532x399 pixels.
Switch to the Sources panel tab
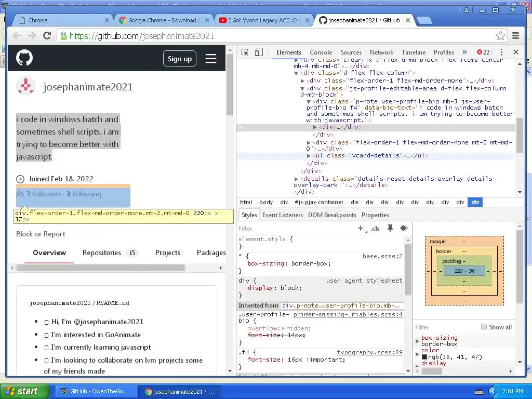351,52
